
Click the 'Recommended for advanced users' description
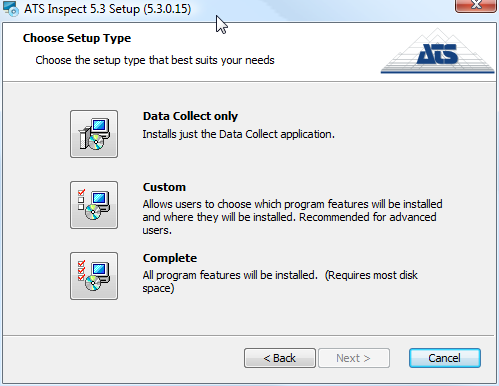pos(289,224)
